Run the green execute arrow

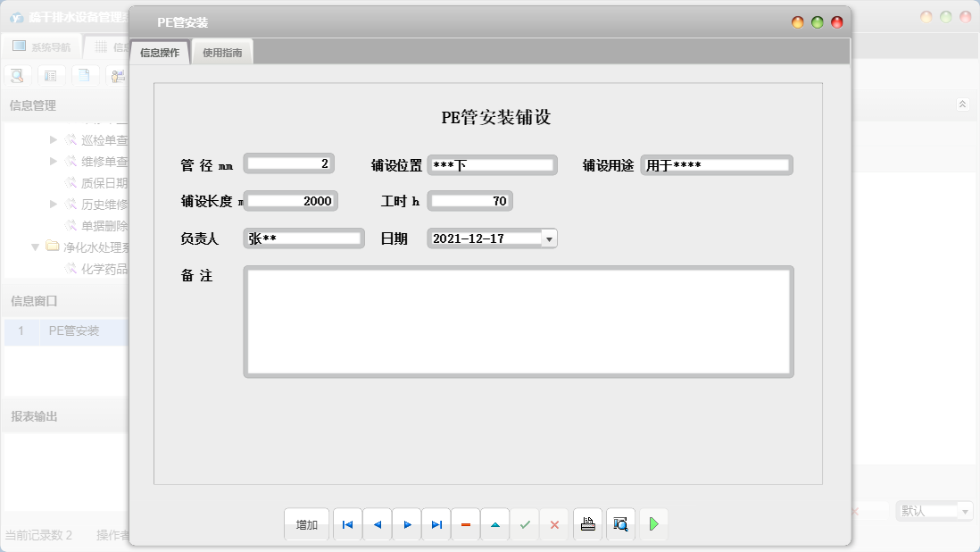tap(653, 524)
